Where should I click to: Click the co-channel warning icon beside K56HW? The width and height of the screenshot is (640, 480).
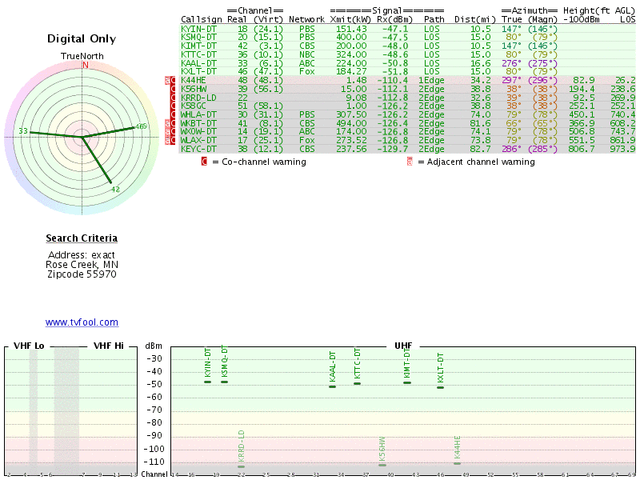(173, 89)
